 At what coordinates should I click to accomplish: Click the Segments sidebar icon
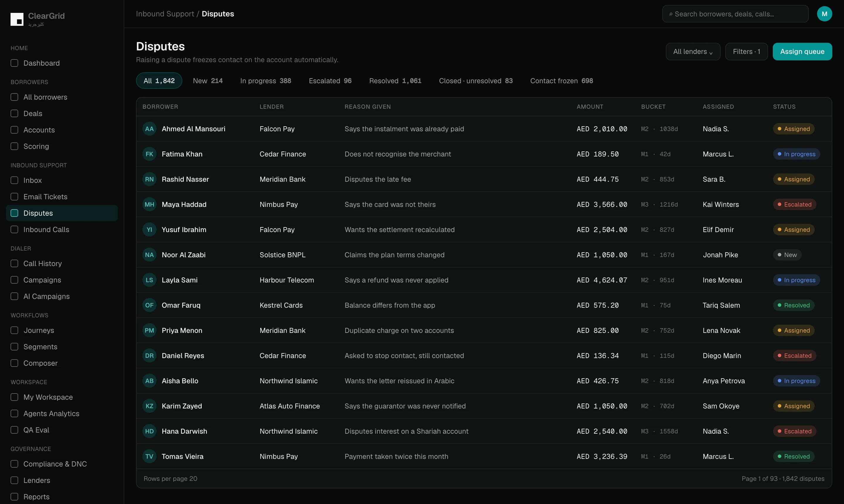click(x=14, y=347)
